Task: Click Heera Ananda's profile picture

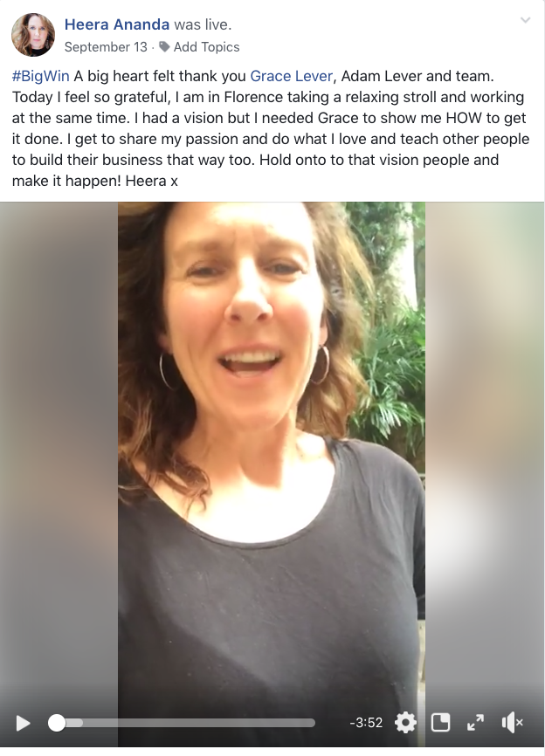Action: pyautogui.click(x=33, y=35)
